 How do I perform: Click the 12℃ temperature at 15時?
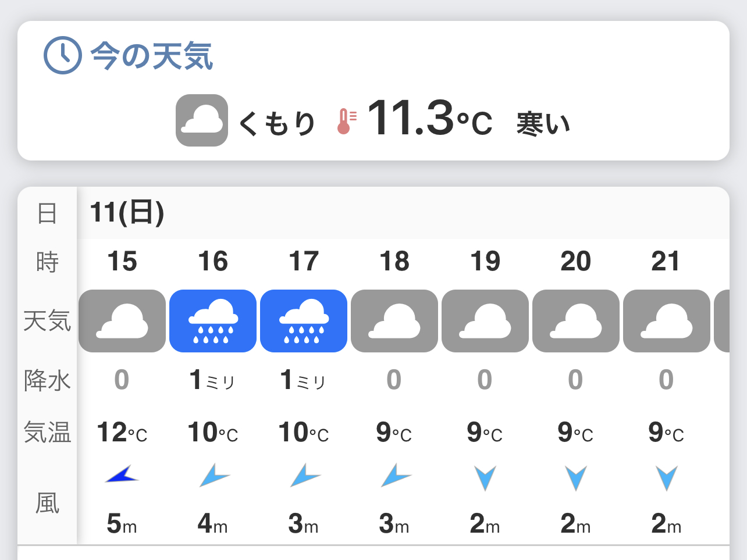point(122,433)
